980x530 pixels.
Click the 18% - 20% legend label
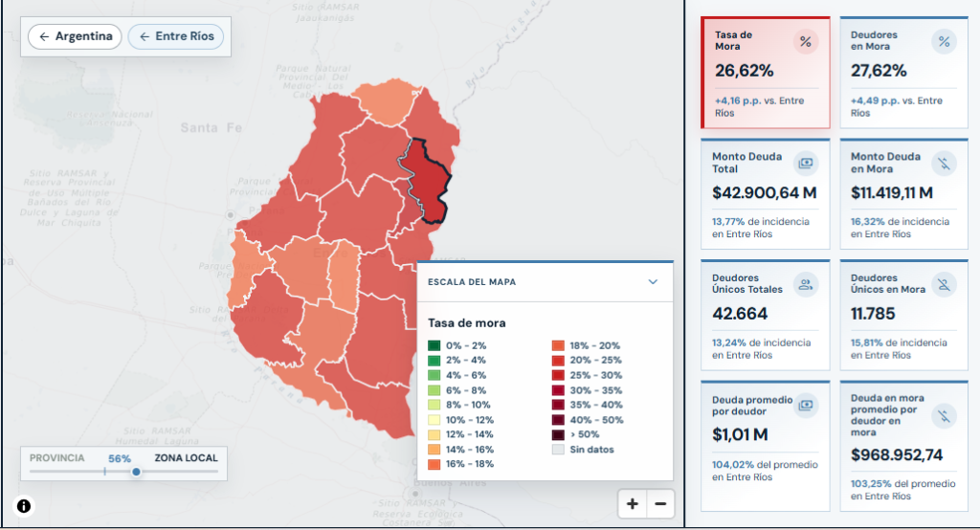tap(595, 345)
